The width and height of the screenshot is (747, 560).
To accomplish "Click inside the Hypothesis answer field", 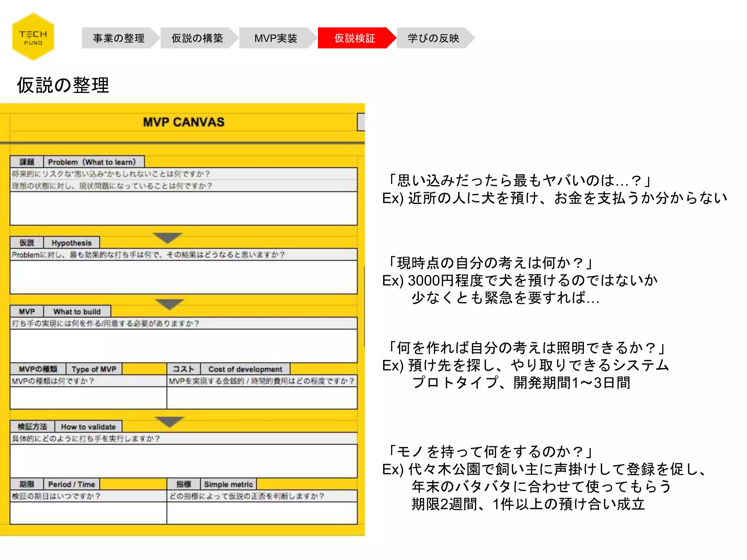I will (x=183, y=277).
